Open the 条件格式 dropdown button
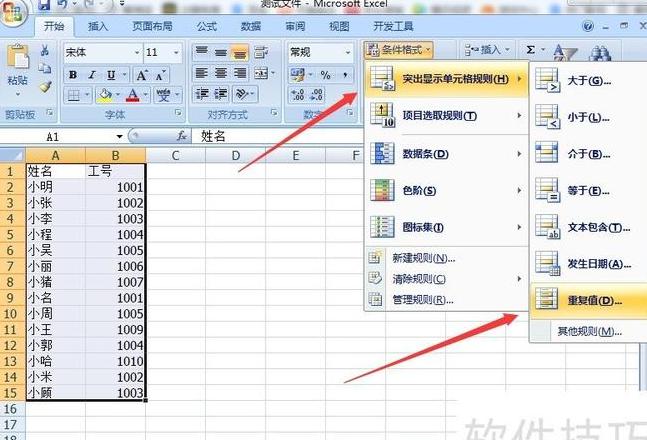 pos(399,50)
